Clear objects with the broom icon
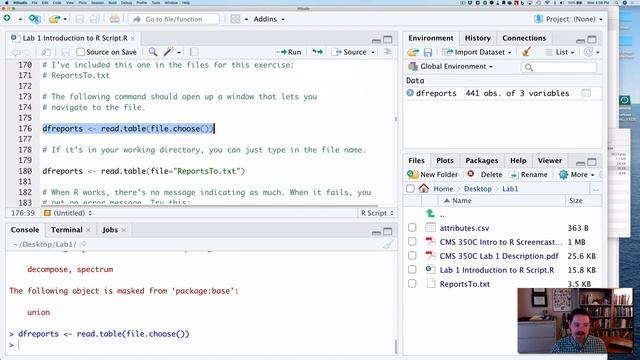The height and width of the screenshot is (360, 640). click(526, 52)
